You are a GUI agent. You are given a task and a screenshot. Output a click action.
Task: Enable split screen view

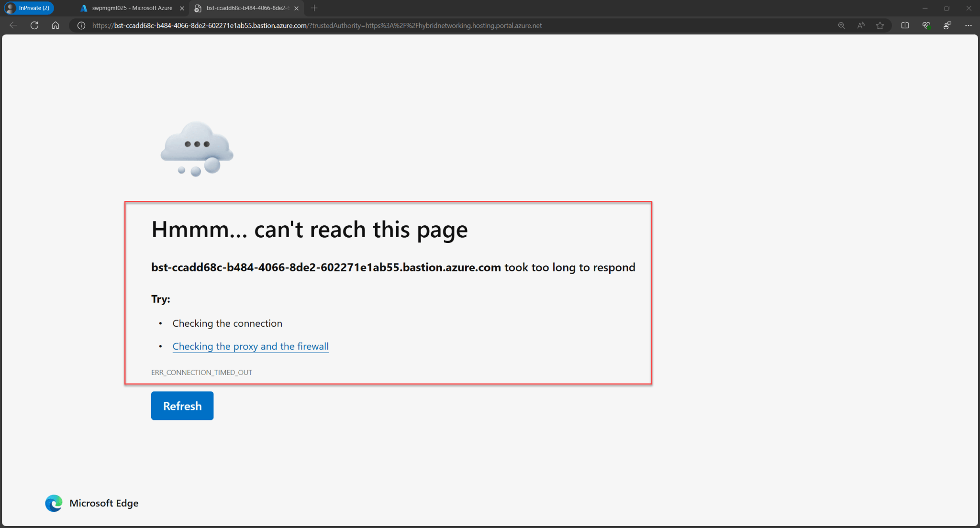905,25
